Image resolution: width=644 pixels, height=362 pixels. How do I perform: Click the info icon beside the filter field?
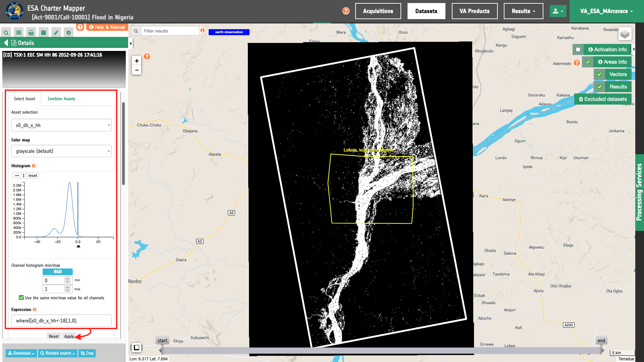click(203, 31)
